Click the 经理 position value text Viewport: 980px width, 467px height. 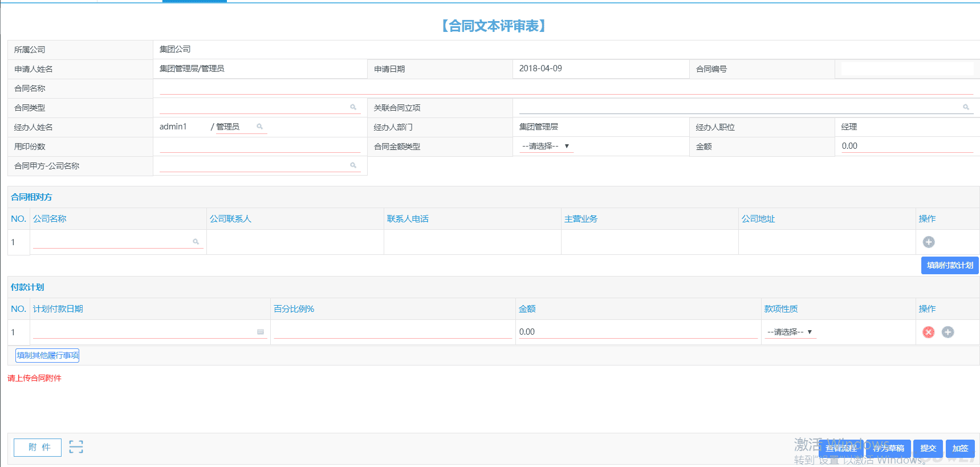coord(849,127)
